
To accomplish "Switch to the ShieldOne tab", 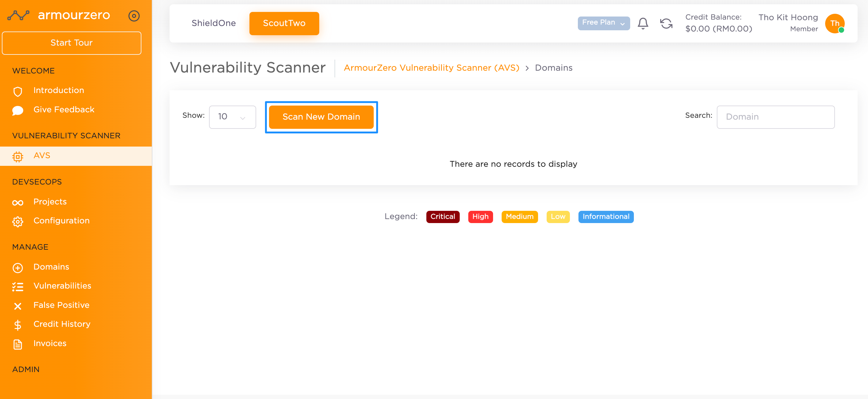I will click(213, 23).
